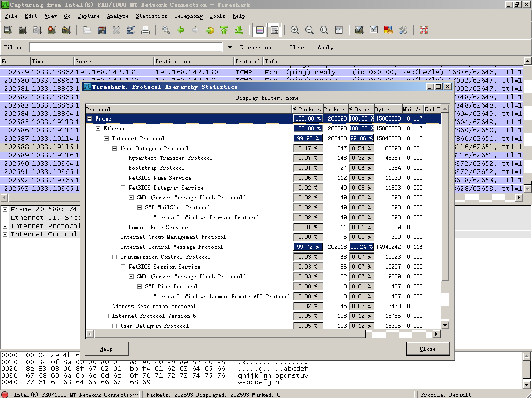Go to a specific packet number
Viewport: 532px width, 399px height.
pos(210,30)
